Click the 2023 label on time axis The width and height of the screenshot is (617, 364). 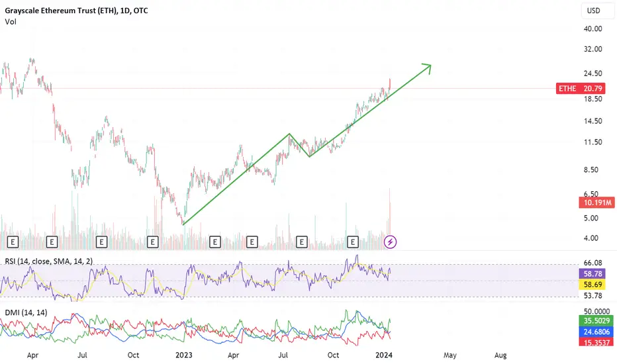point(184,355)
